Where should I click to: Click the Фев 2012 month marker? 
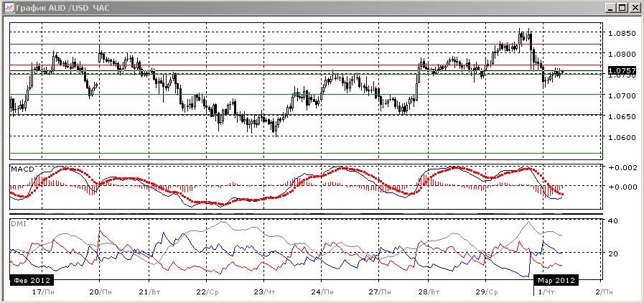tap(32, 281)
